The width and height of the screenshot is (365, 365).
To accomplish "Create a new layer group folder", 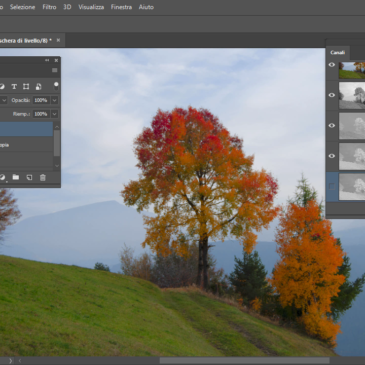I will pos(16,177).
